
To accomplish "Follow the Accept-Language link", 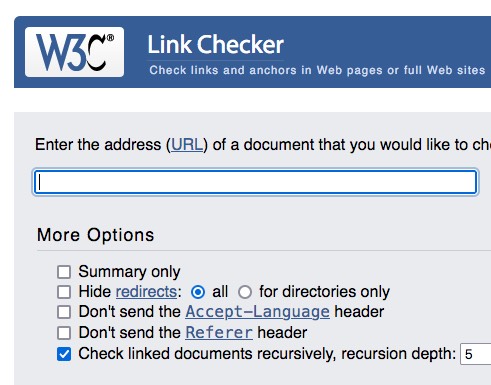I will (258, 312).
